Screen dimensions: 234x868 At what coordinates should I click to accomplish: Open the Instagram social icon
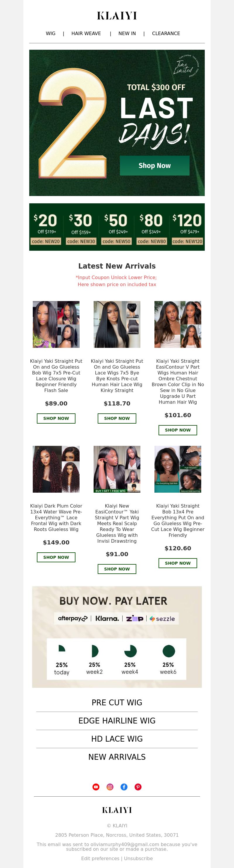[110, 787]
